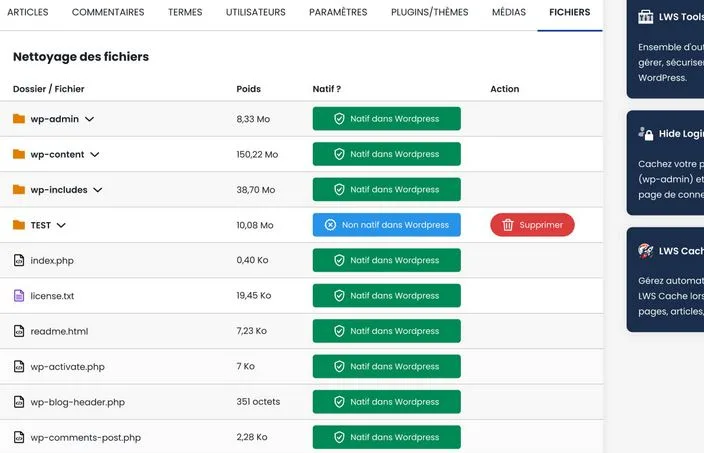Click the LWS Tools toolbox icon
Image resolution: width=704 pixels, height=453 pixels.
point(646,16)
